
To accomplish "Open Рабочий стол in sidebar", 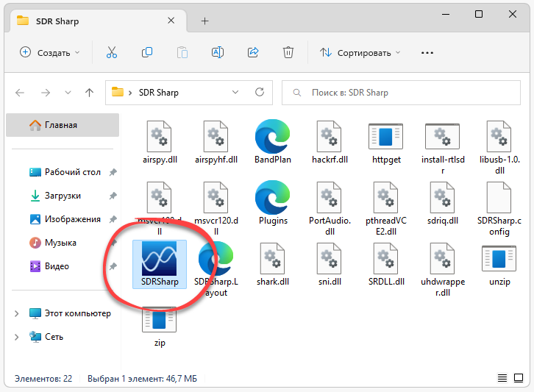I will [73, 172].
